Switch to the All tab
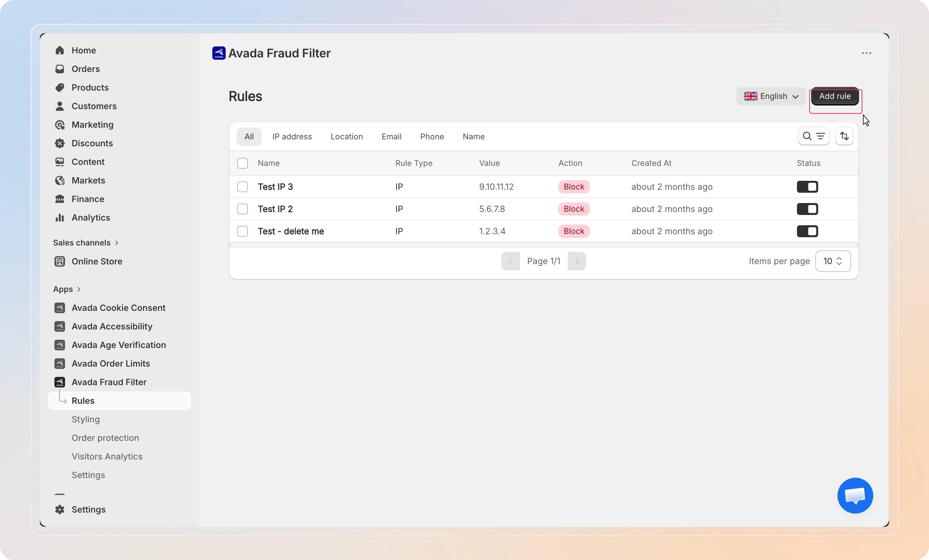The image size is (929, 560). click(249, 136)
